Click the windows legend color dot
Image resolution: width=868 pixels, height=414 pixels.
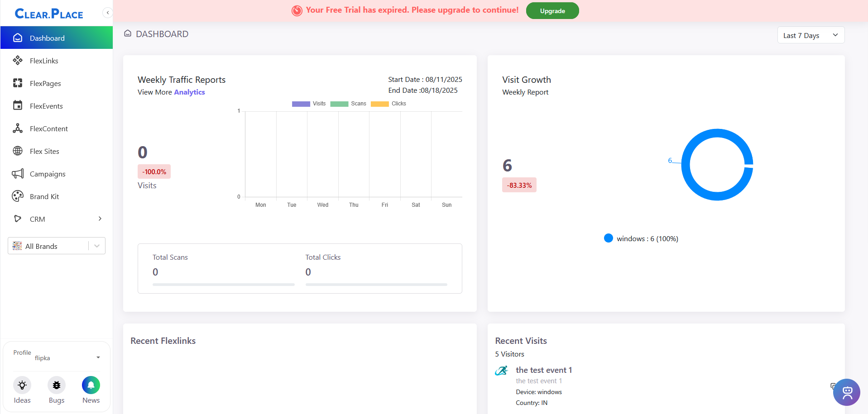pos(608,238)
